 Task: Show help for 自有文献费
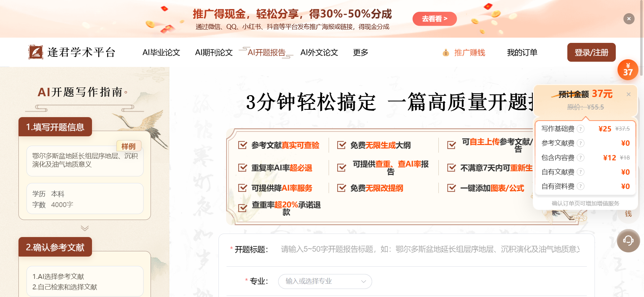581,172
